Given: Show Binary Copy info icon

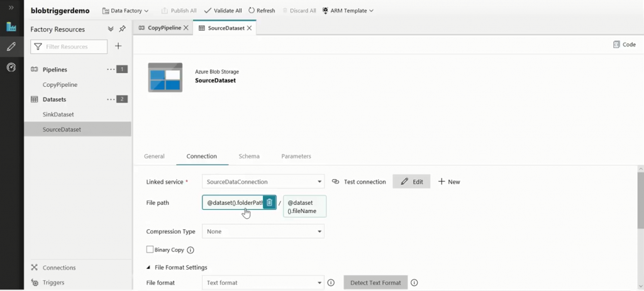Looking at the screenshot, I should click(x=191, y=250).
